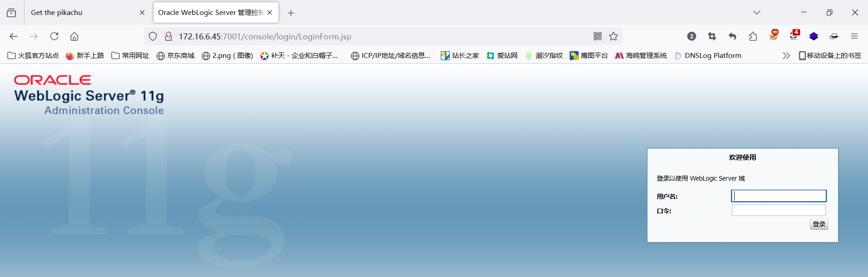Click the 登录 login button
The height and width of the screenshot is (277, 868).
point(819,224)
